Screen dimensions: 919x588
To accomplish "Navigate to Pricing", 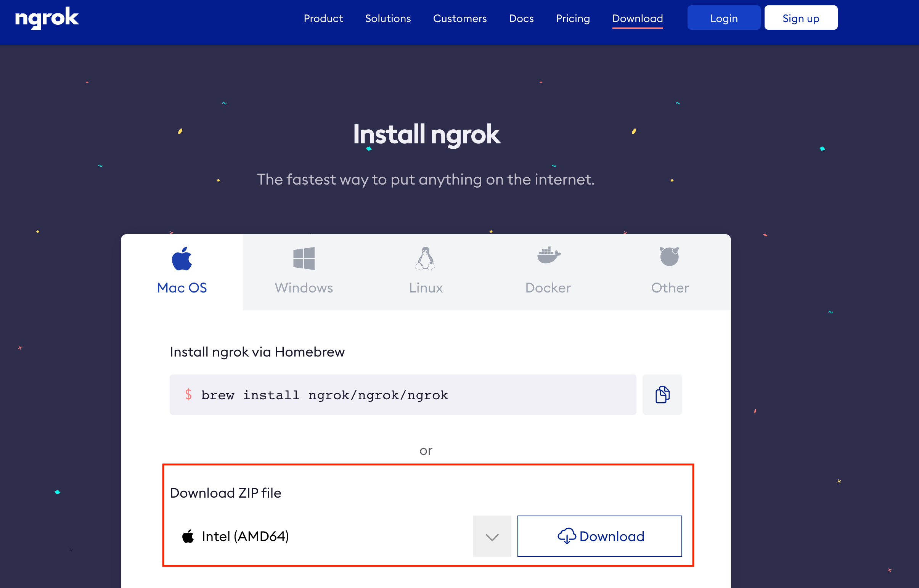I will tap(573, 18).
